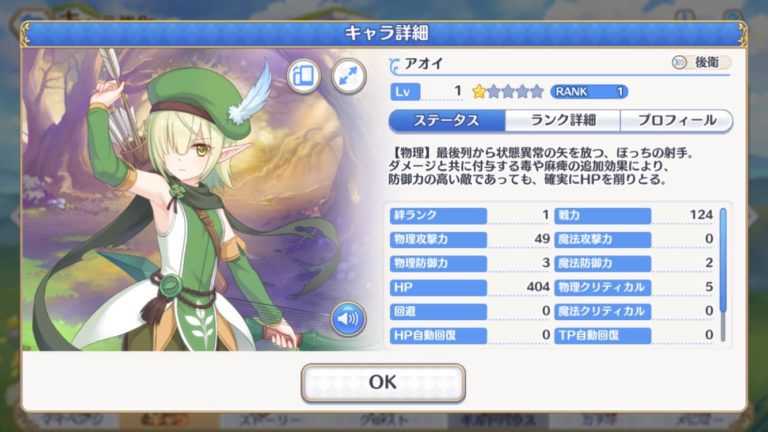Tap the third gray star

[x=508, y=92]
